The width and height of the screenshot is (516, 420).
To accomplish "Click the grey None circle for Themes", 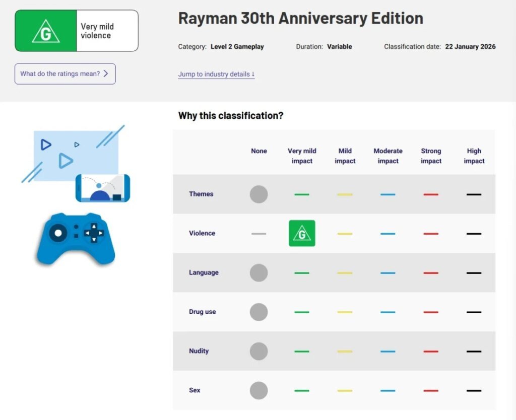I will (259, 194).
